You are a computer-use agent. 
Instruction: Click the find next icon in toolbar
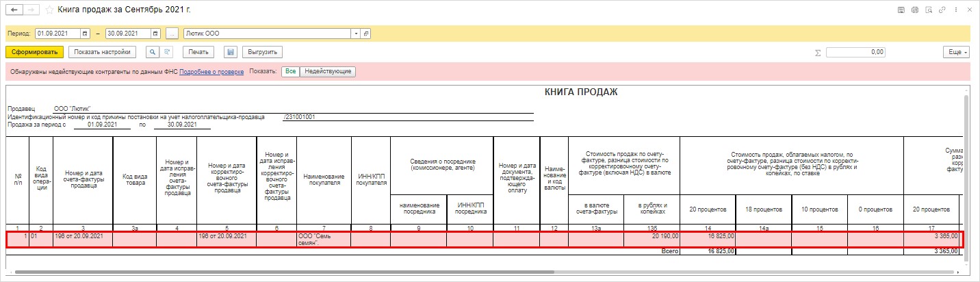(x=167, y=52)
